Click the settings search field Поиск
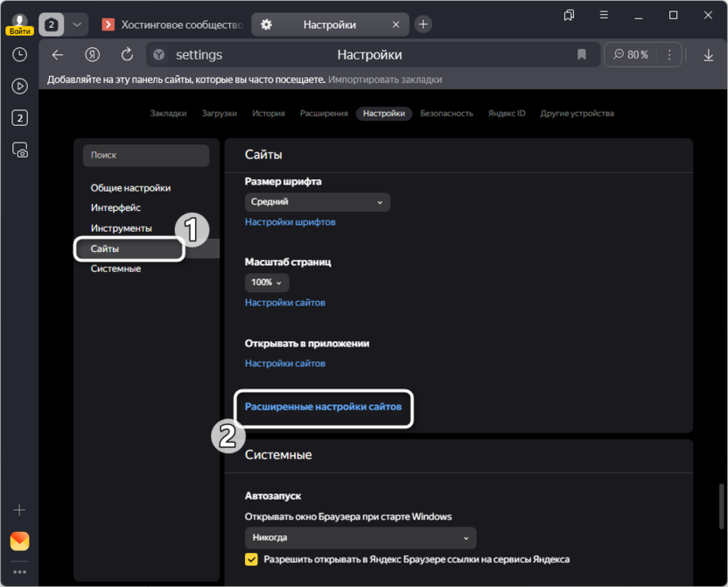The height and width of the screenshot is (587, 728). click(145, 156)
